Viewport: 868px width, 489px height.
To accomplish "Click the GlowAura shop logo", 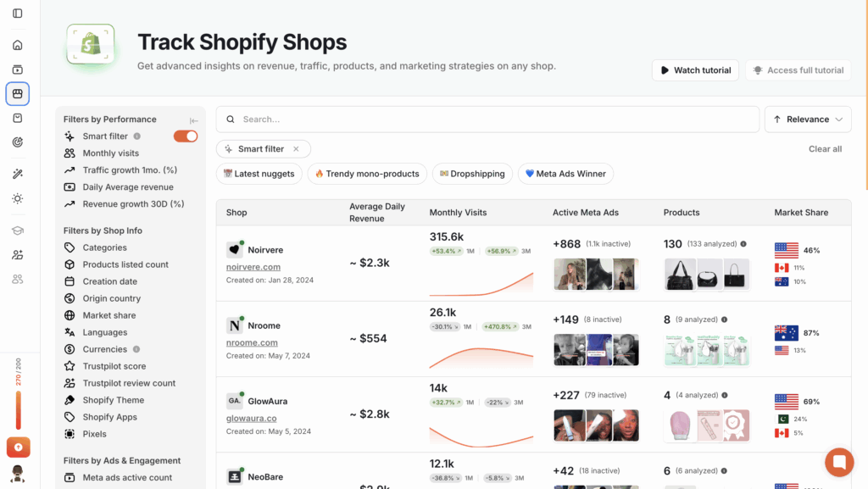I will coord(235,401).
